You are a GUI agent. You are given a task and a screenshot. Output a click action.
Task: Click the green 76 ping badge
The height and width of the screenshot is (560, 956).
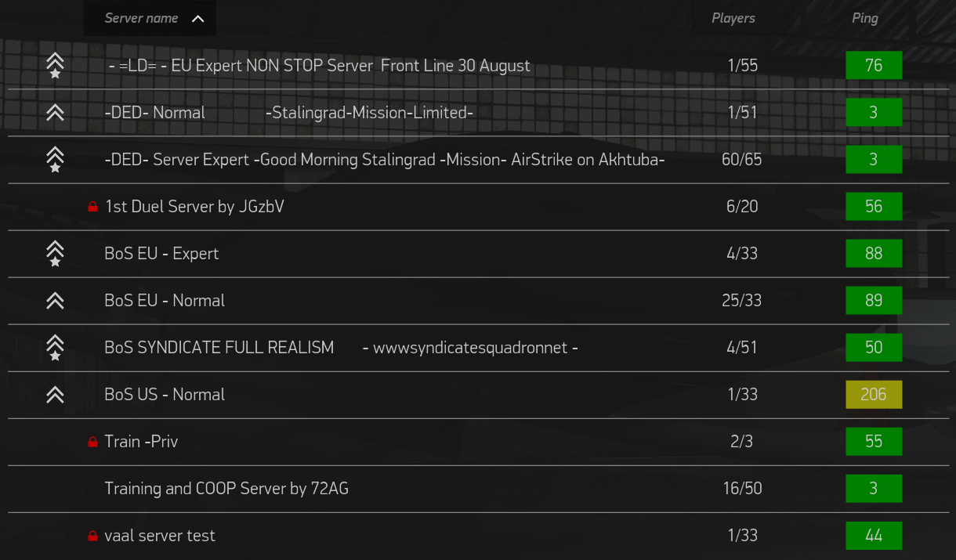pyautogui.click(x=874, y=66)
